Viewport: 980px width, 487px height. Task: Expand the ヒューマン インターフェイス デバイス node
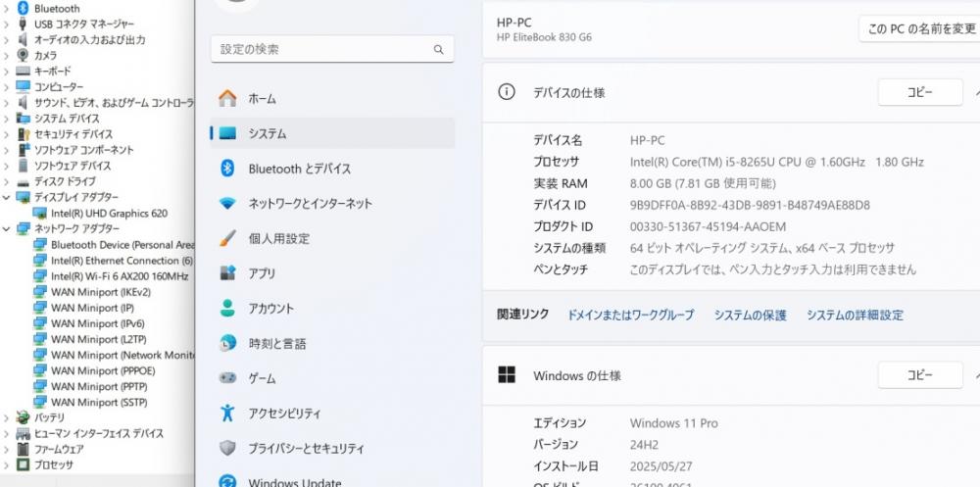click(x=6, y=433)
